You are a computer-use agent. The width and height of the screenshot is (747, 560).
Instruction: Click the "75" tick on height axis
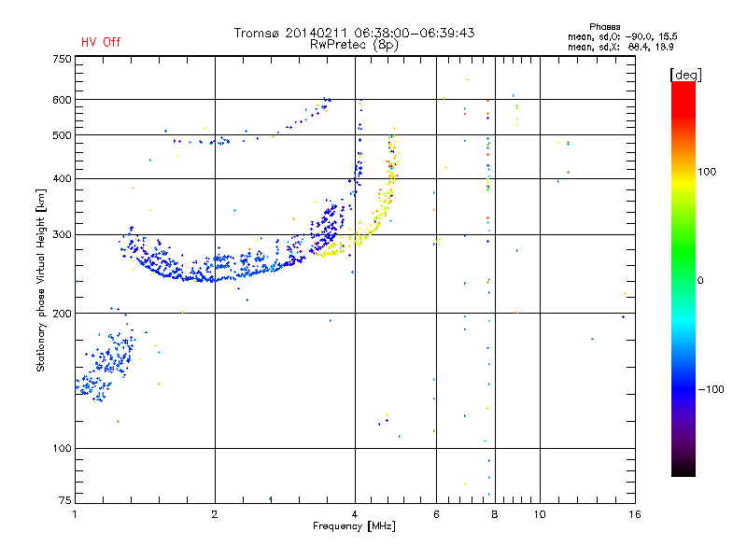pos(64,501)
